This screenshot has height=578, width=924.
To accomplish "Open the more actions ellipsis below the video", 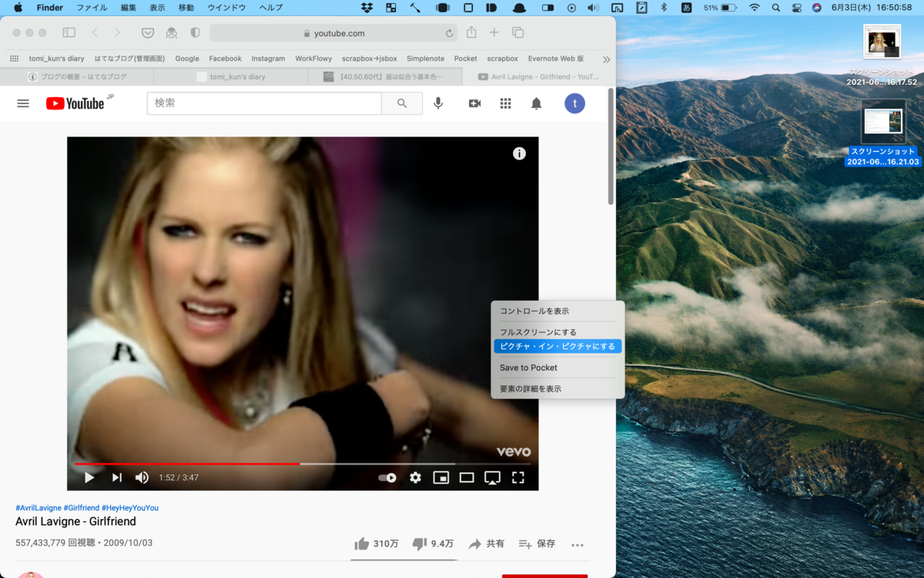I will pos(577,545).
